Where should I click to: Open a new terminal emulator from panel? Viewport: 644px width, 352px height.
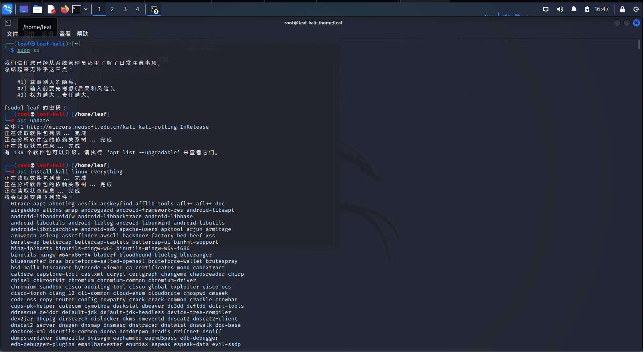point(77,9)
